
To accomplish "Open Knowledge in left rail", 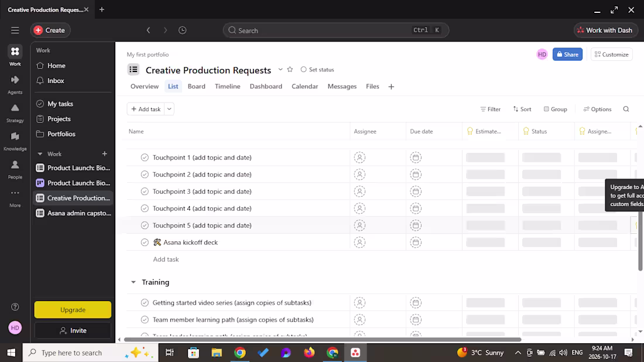I will point(15,141).
